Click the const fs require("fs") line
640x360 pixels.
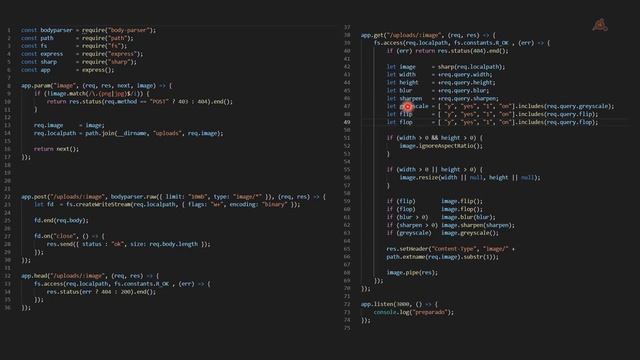coord(74,46)
